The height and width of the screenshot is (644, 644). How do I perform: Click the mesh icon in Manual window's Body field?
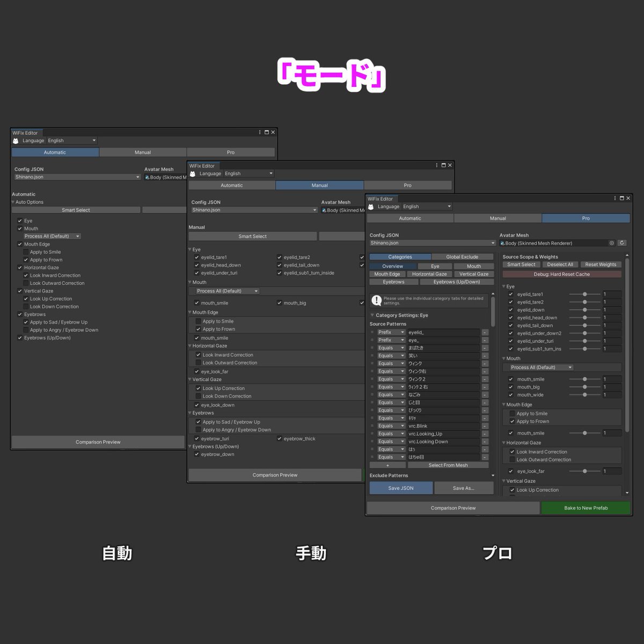pos(325,210)
